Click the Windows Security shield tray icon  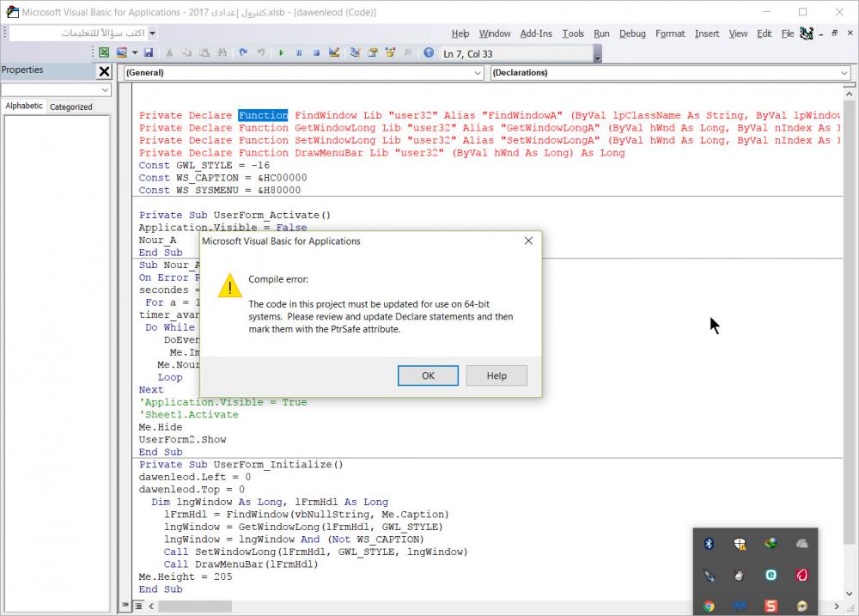click(x=740, y=543)
